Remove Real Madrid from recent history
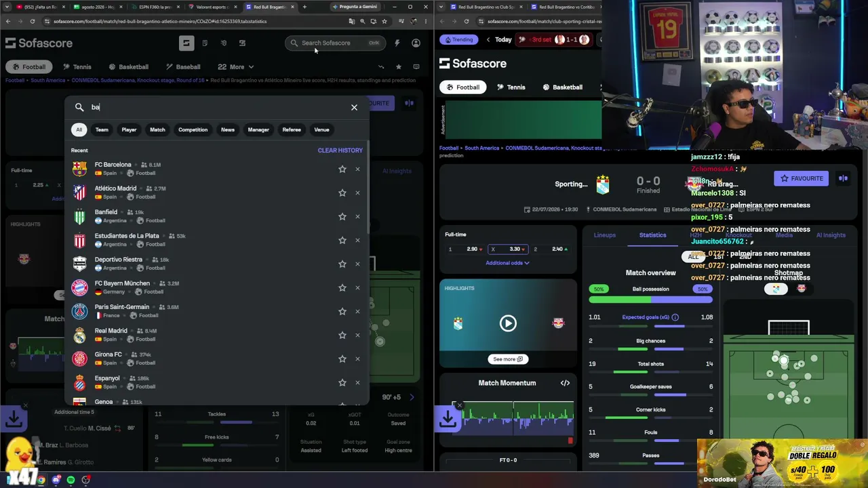The width and height of the screenshot is (868, 488). coord(357,335)
